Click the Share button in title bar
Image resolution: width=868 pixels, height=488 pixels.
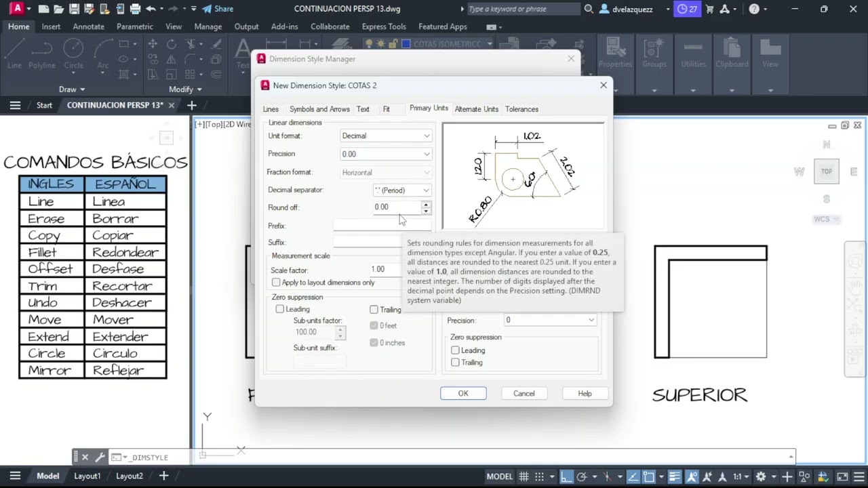[218, 9]
